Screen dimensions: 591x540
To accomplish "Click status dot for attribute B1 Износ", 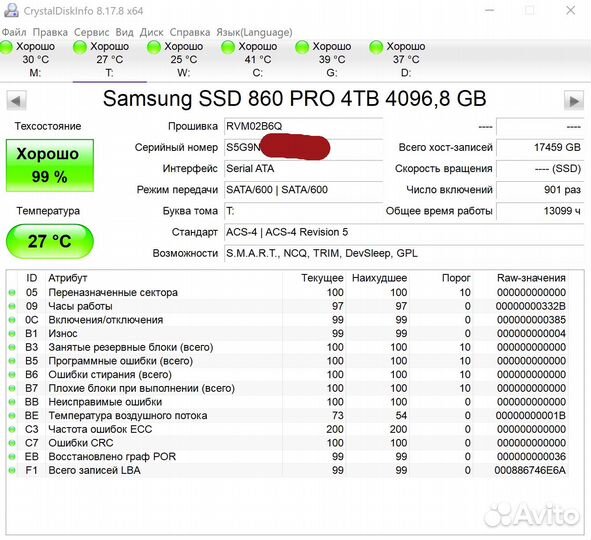I will 12,334.
